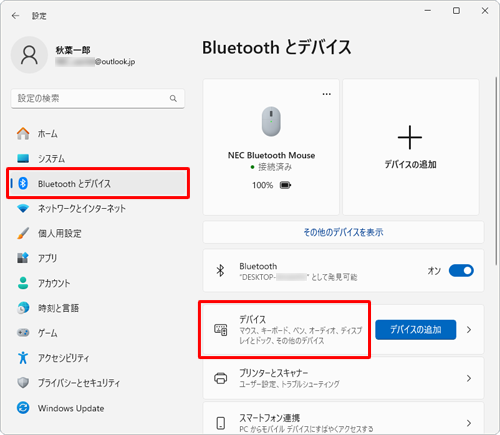
Task: Click the battery icon beside 100%
Action: point(285,185)
